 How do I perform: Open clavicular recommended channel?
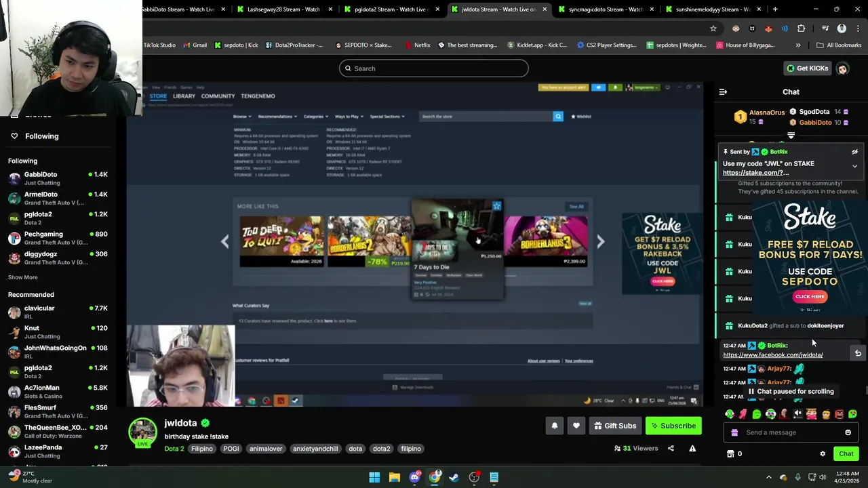pyautogui.click(x=58, y=312)
